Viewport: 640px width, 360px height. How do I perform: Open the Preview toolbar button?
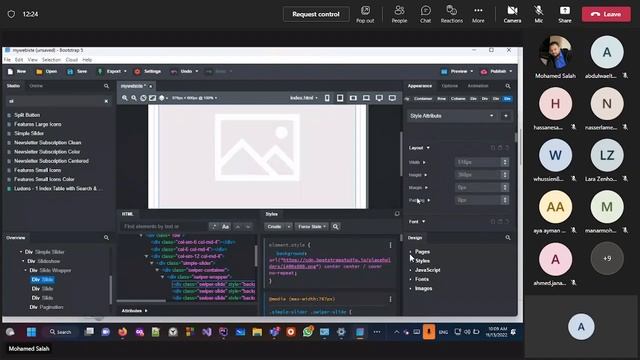pyautogui.click(x=454, y=71)
